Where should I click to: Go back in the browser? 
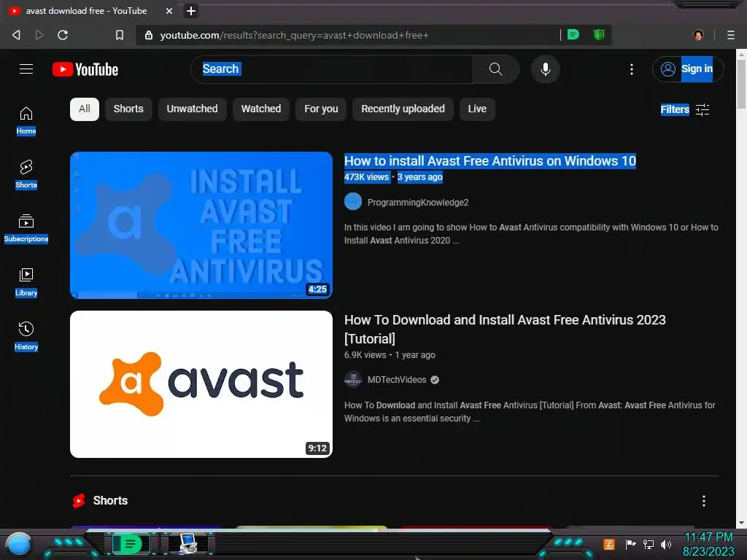[x=16, y=35]
